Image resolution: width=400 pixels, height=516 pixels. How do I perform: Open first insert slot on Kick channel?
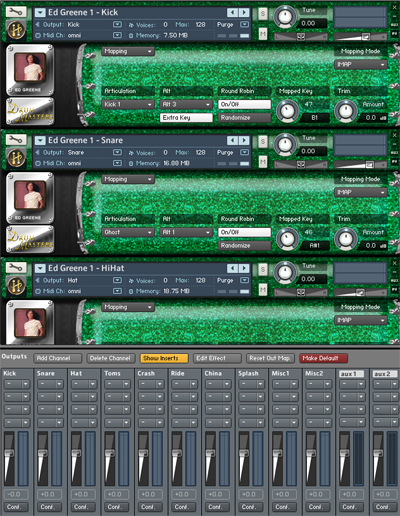point(16,384)
